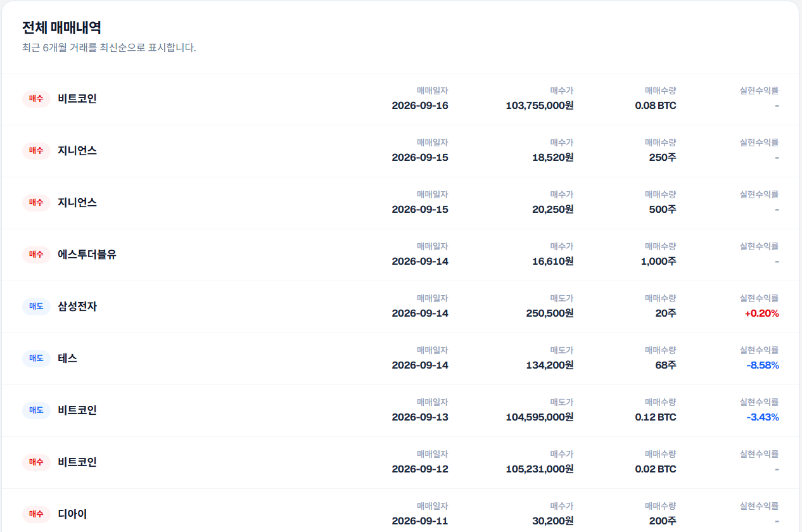The height and width of the screenshot is (532, 802).
Task: Click the buy price 30,200원
Action: pos(553,521)
